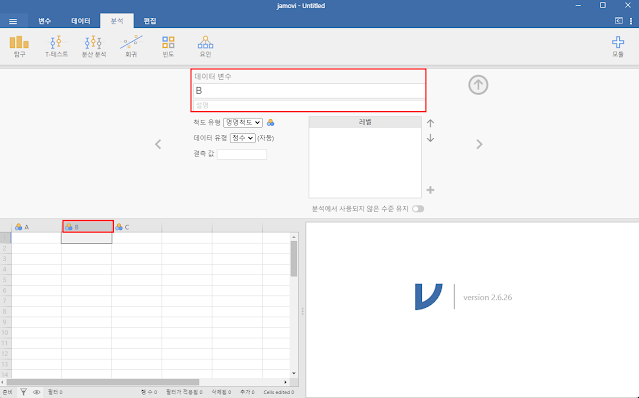Click the 삭제됨 0 status text
Image resolution: width=639 pixels, height=398 pixels.
(x=221, y=392)
